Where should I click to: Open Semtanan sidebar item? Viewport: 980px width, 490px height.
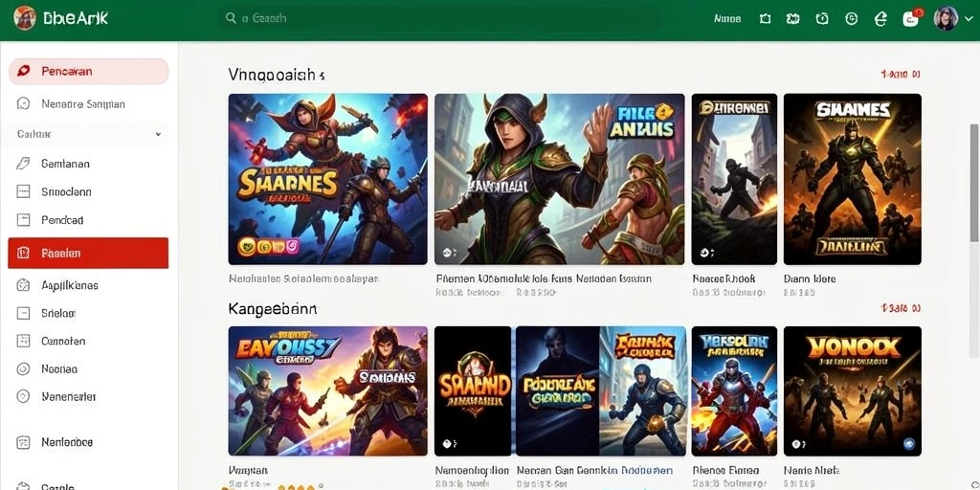coord(65,164)
